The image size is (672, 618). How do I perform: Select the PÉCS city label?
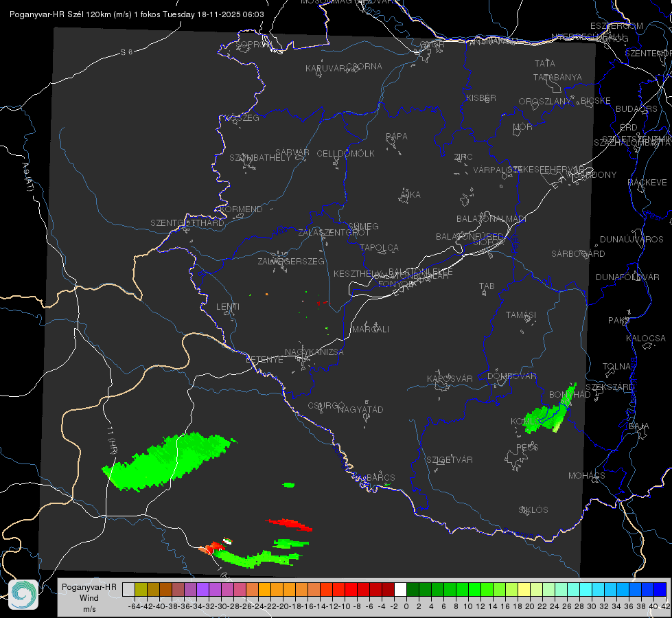pos(527,447)
